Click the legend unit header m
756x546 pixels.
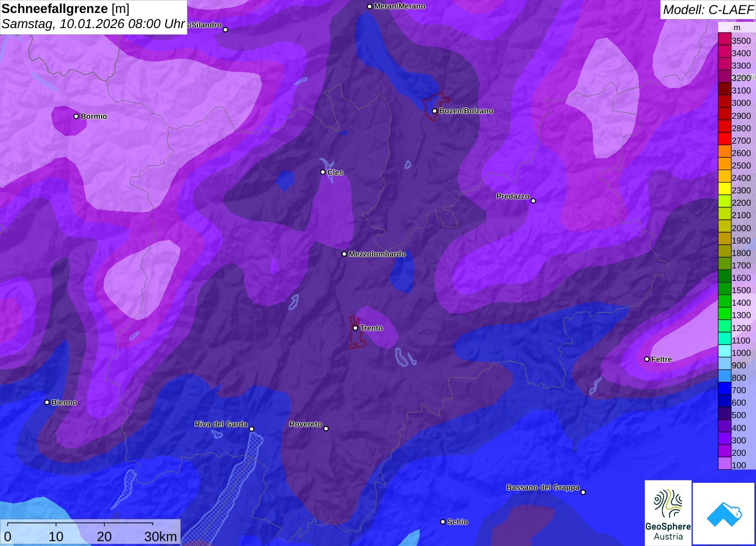click(737, 28)
